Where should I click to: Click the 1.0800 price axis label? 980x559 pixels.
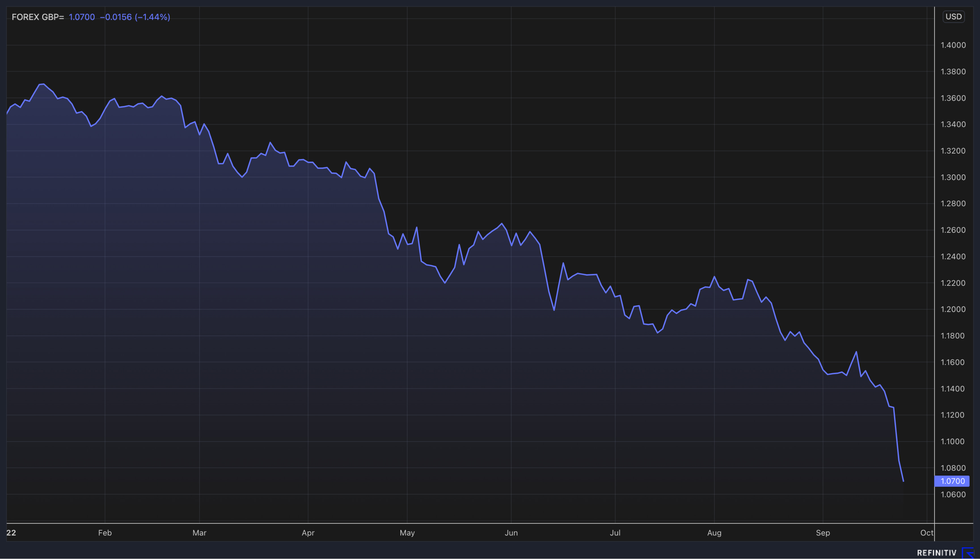click(x=953, y=468)
